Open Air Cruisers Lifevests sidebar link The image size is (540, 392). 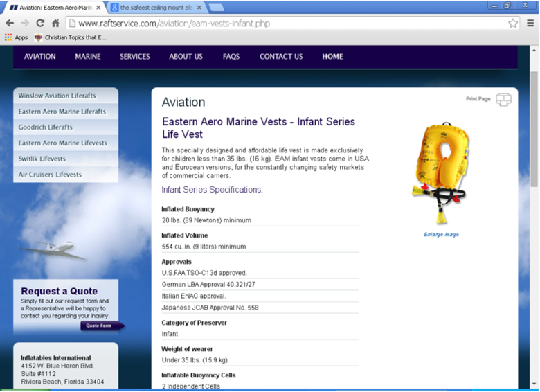[x=66, y=175]
